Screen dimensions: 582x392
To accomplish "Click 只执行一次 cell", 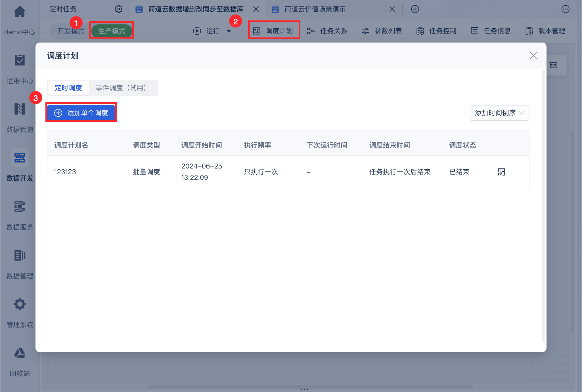I will [261, 172].
